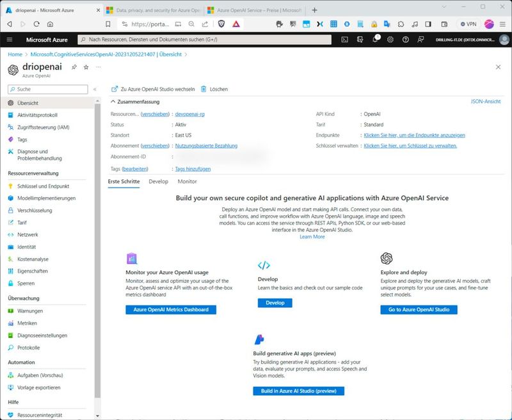
Task: Open a new browser tab
Action: pos(314,10)
